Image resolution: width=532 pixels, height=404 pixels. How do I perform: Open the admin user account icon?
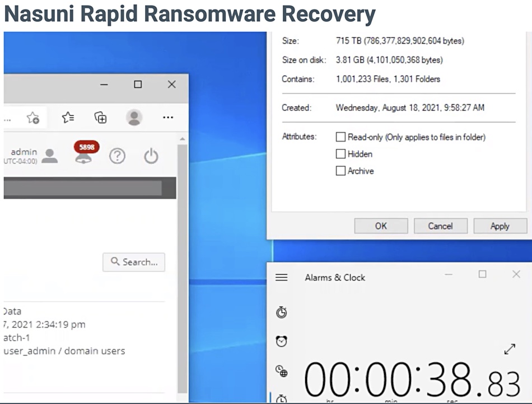(50, 156)
